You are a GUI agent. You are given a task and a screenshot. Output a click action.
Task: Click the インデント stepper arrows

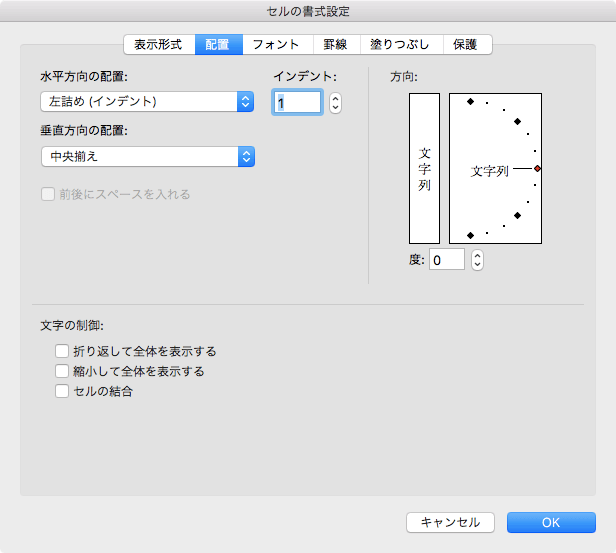click(335, 102)
